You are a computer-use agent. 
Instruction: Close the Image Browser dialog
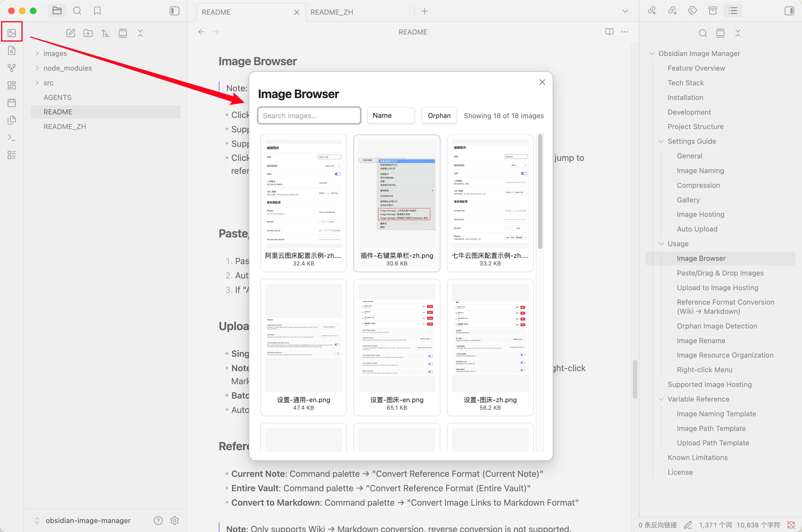[542, 82]
